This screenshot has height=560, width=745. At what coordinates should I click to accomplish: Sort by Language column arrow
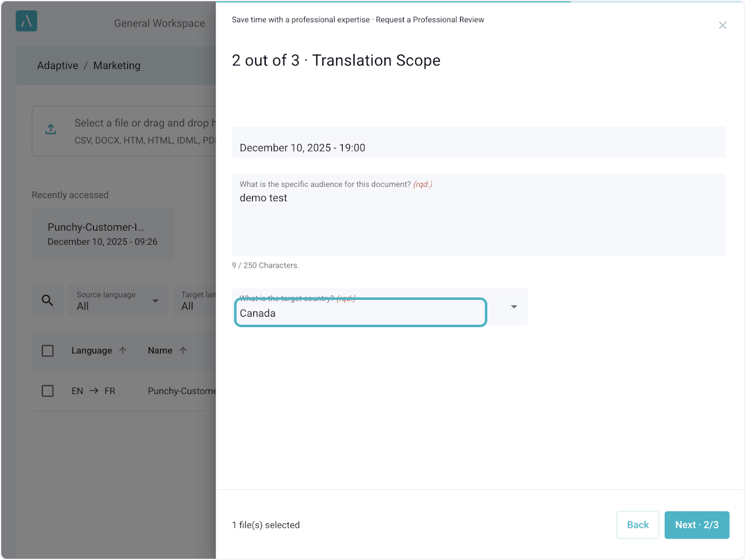click(123, 351)
